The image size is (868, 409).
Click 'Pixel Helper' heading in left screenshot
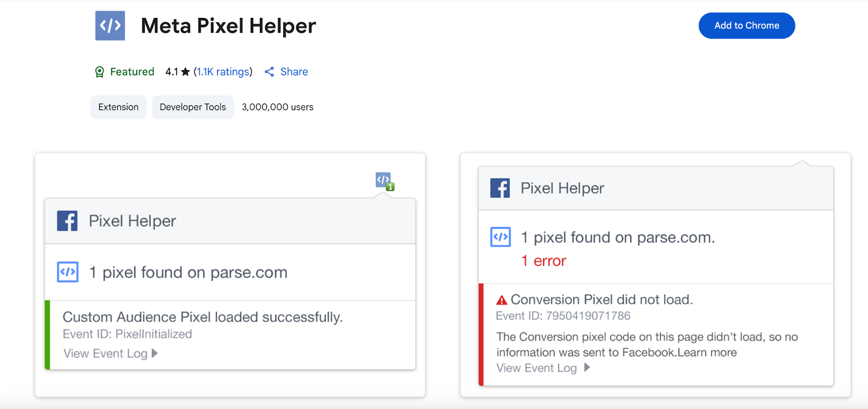132,221
